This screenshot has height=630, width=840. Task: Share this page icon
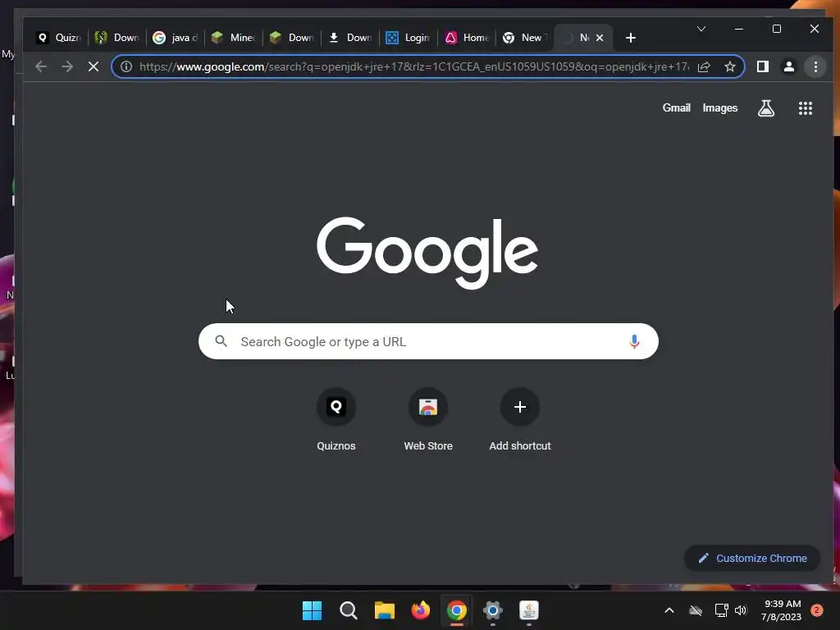pos(704,66)
